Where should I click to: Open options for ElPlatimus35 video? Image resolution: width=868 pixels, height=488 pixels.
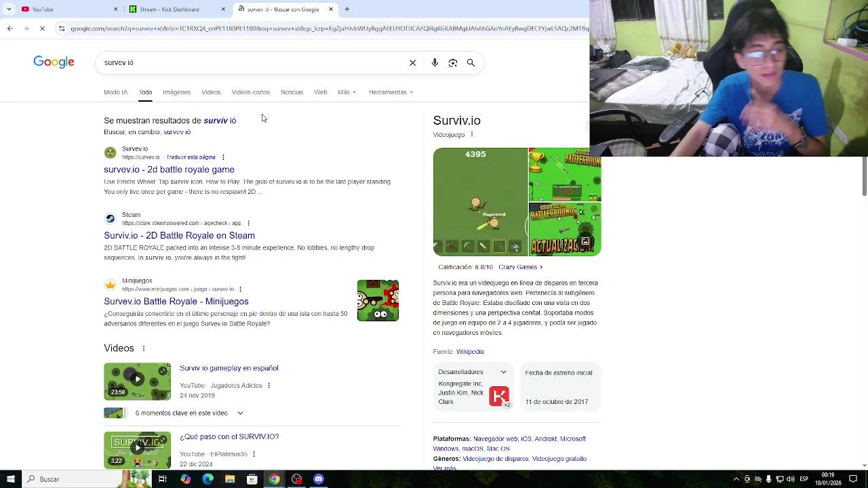(x=254, y=454)
